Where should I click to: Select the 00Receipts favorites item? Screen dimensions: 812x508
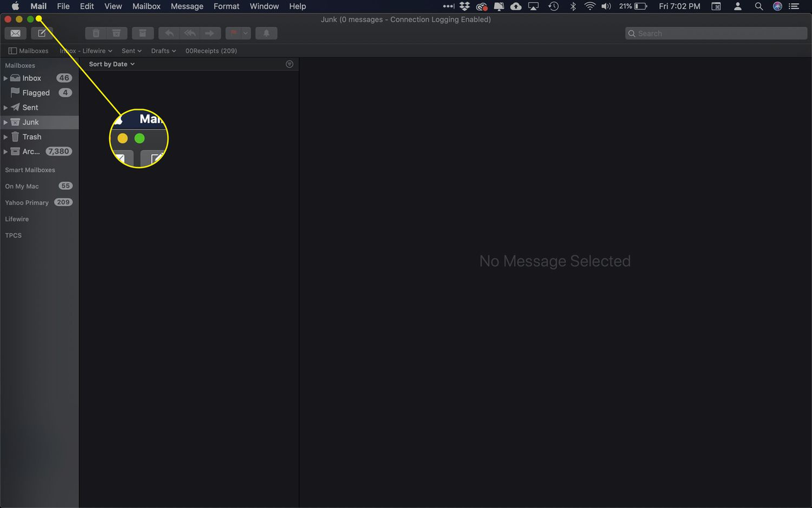pyautogui.click(x=211, y=50)
